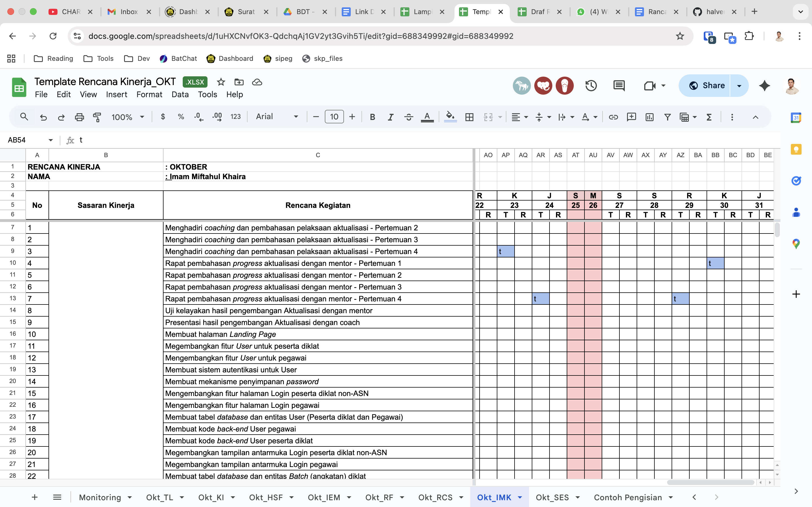Open the Format menu
Image resolution: width=812 pixels, height=507 pixels.
pyautogui.click(x=149, y=95)
